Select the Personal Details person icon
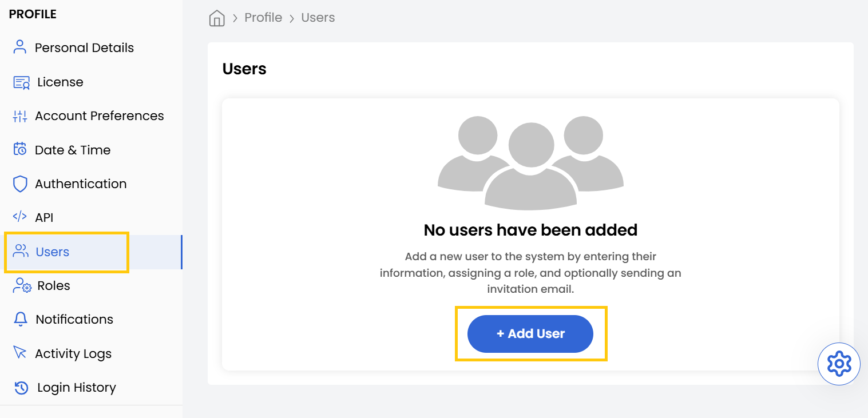This screenshot has width=868, height=418. point(20,47)
